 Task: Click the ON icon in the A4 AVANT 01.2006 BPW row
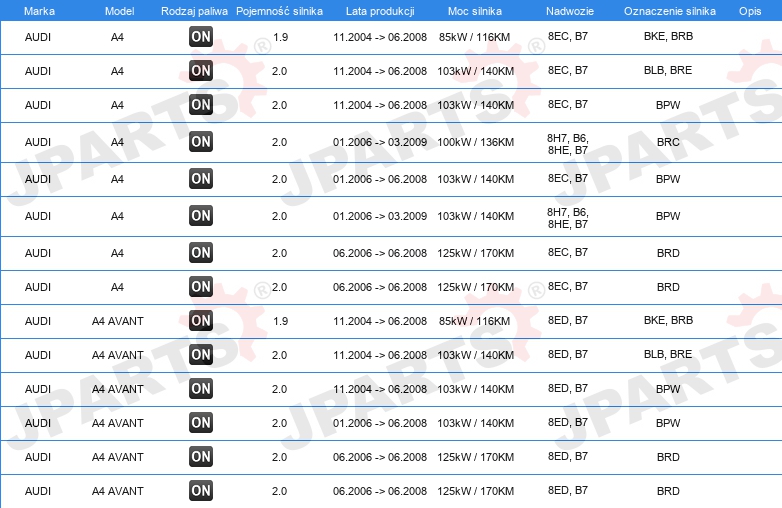point(201,422)
